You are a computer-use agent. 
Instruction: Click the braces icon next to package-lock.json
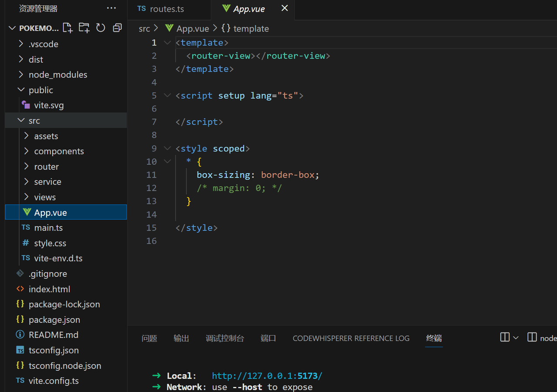(20, 304)
